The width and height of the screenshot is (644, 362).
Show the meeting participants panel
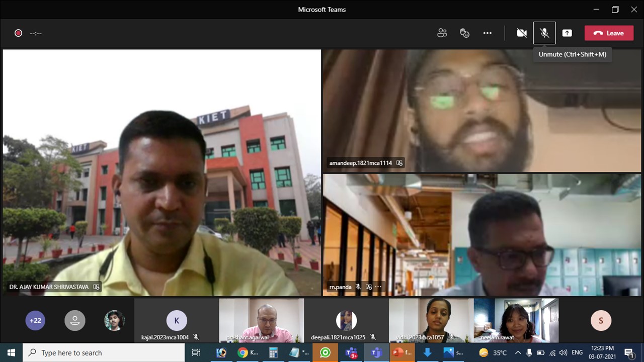pyautogui.click(x=442, y=33)
